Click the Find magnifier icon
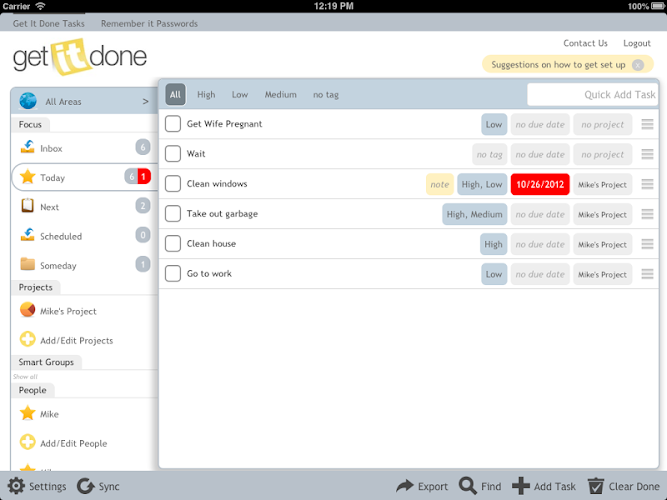667x500 pixels. tap(467, 486)
